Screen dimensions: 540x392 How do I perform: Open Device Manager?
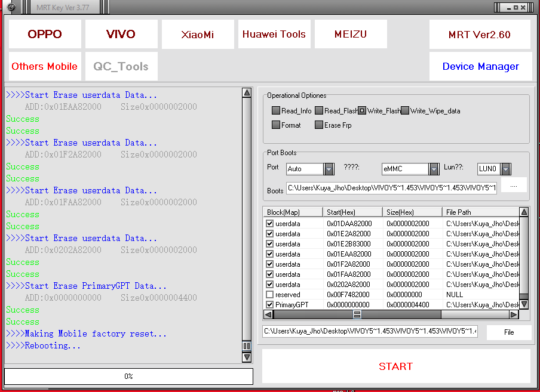click(480, 66)
